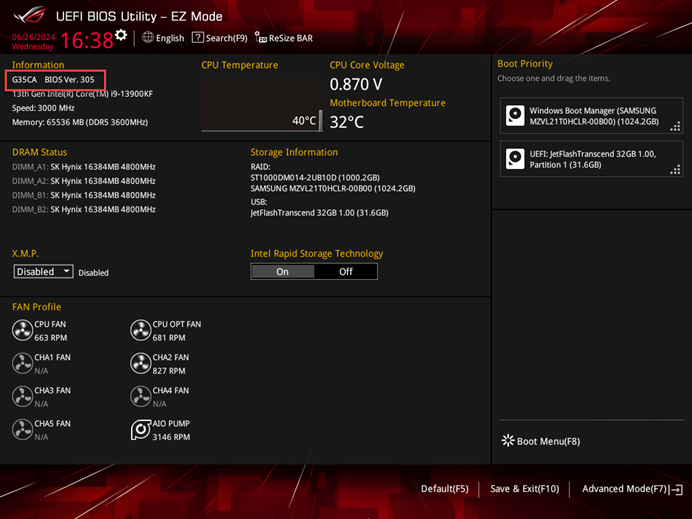Click SAMSUNG MZVL21T0HCLR storage entry
The height and width of the screenshot is (519, 692).
(x=333, y=188)
